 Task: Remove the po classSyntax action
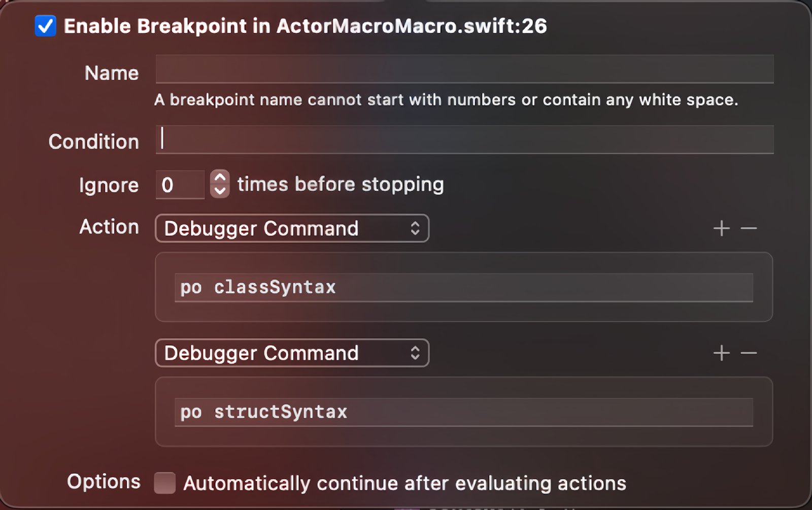pyautogui.click(x=749, y=228)
